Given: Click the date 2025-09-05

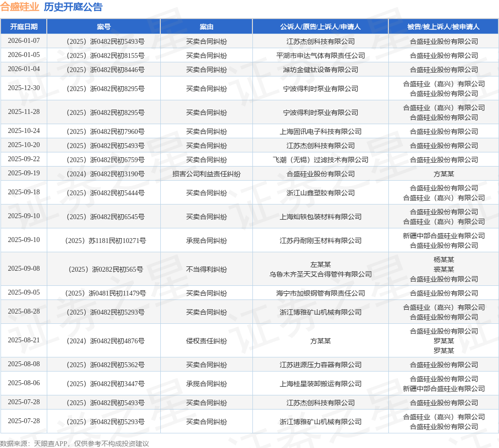Looking at the screenshot, I should 24,292.
